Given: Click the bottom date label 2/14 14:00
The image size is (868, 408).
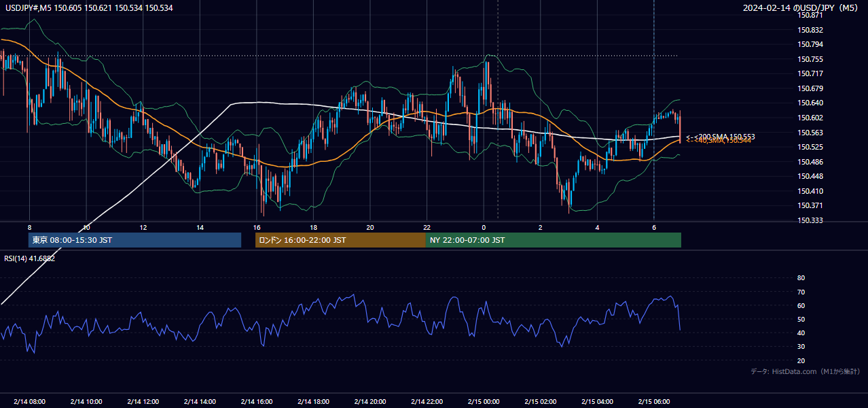Looking at the screenshot, I should [200, 401].
